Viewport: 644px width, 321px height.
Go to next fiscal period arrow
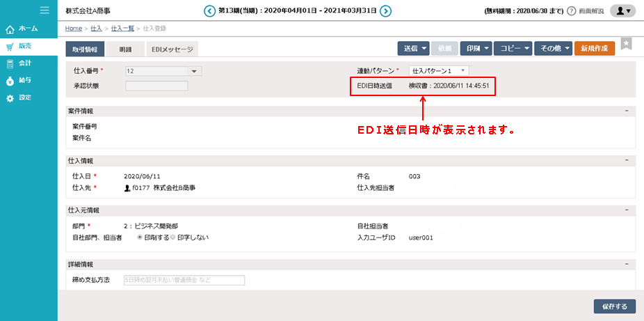pos(385,11)
